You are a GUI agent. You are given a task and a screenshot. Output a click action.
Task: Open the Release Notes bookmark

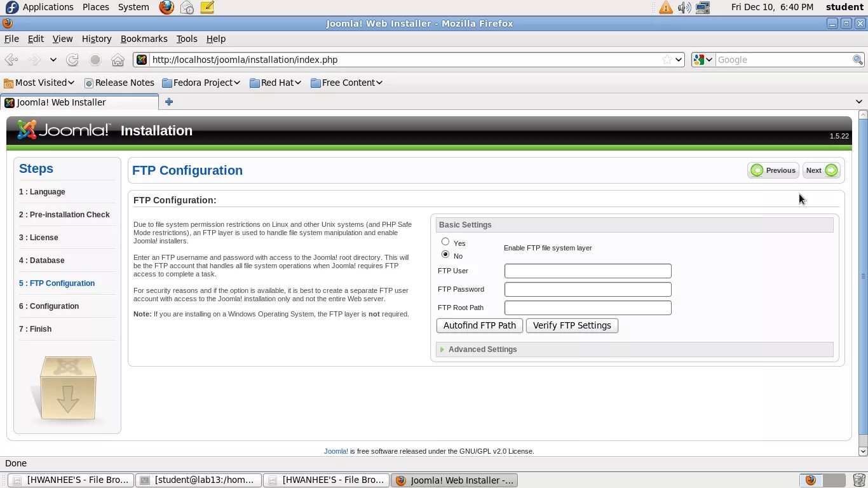point(119,83)
